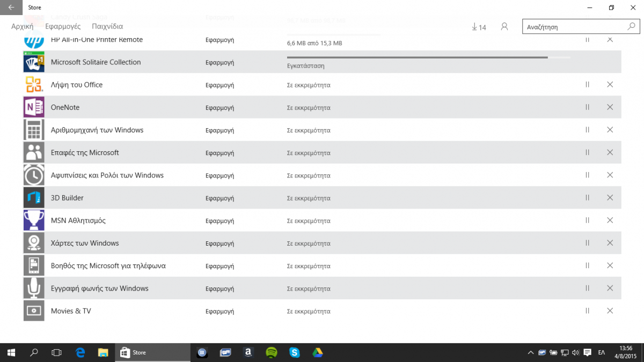Show hidden system tray icons
Viewport: 644px width, 362px height.
point(531,352)
